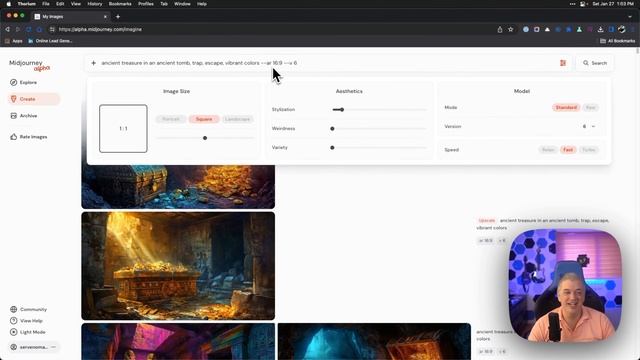
Task: Open the Apps bookmark shortcut
Action: click(x=14, y=41)
